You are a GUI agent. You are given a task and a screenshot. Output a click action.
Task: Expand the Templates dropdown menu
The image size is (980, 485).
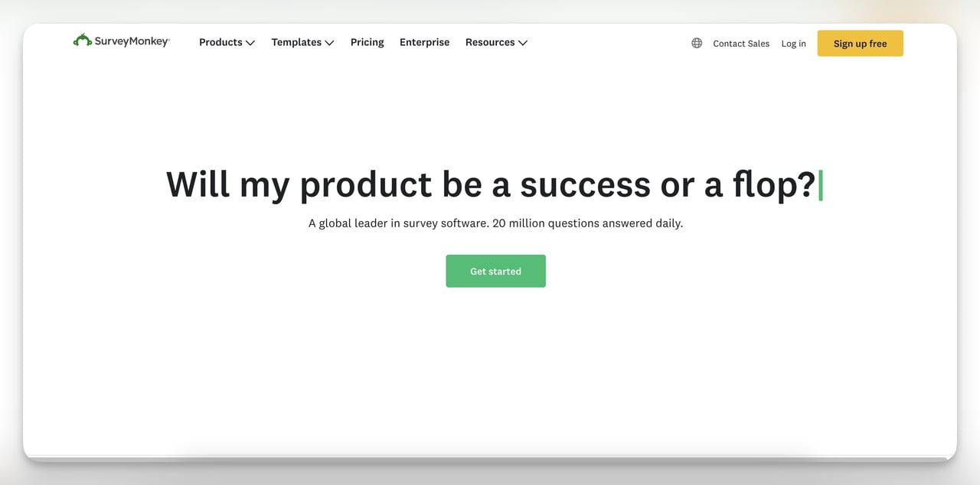296,42
